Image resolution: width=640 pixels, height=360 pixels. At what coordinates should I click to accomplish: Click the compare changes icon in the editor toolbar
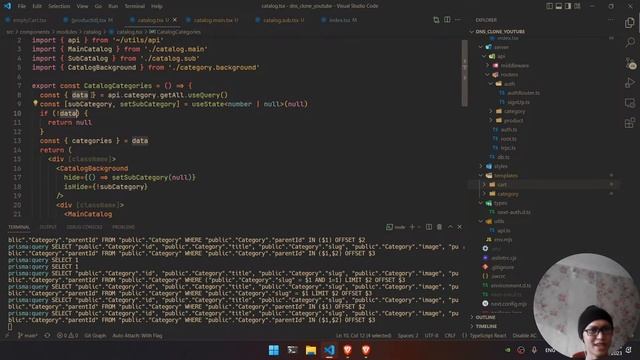pyautogui.click(x=436, y=20)
